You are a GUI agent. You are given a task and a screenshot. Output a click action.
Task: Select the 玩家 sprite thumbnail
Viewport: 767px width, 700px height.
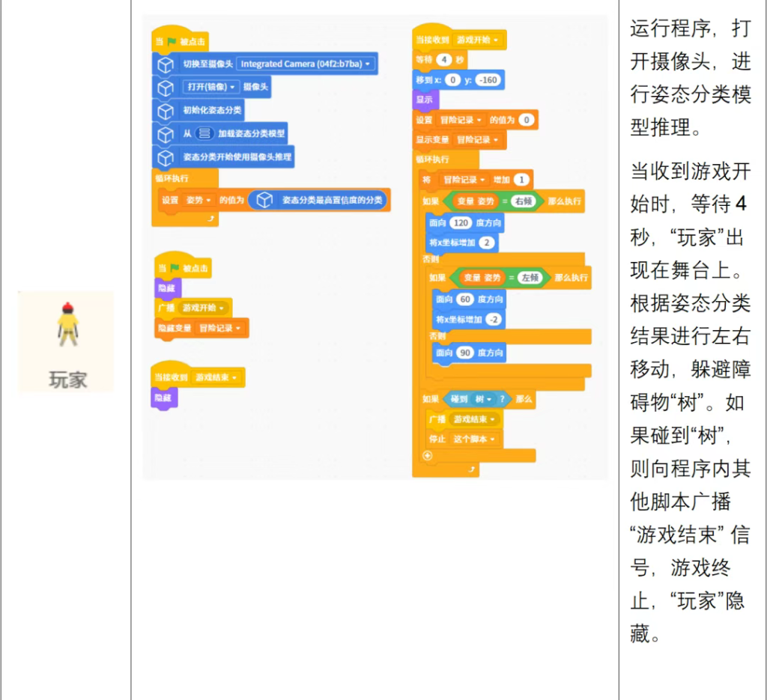[x=67, y=341]
